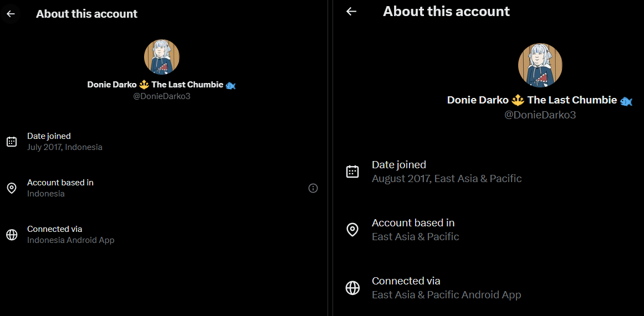Click right panel's 'Date joined' label
The image size is (644, 316).
point(399,165)
